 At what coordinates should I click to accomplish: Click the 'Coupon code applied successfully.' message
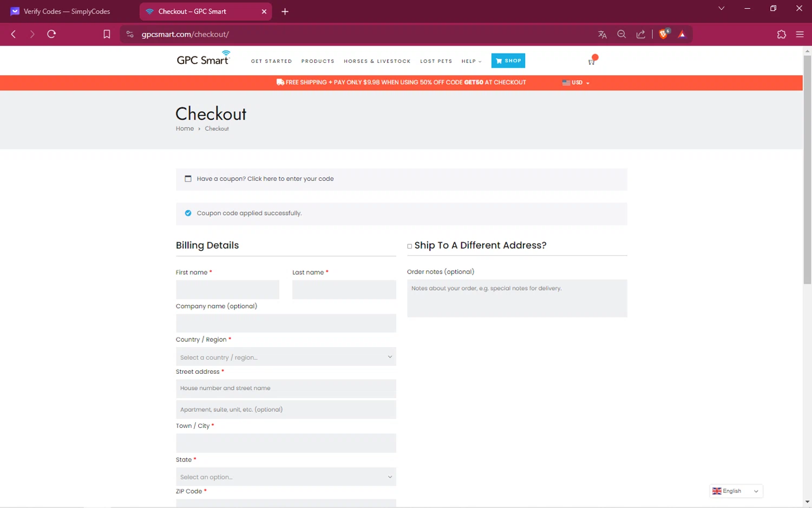coord(249,213)
